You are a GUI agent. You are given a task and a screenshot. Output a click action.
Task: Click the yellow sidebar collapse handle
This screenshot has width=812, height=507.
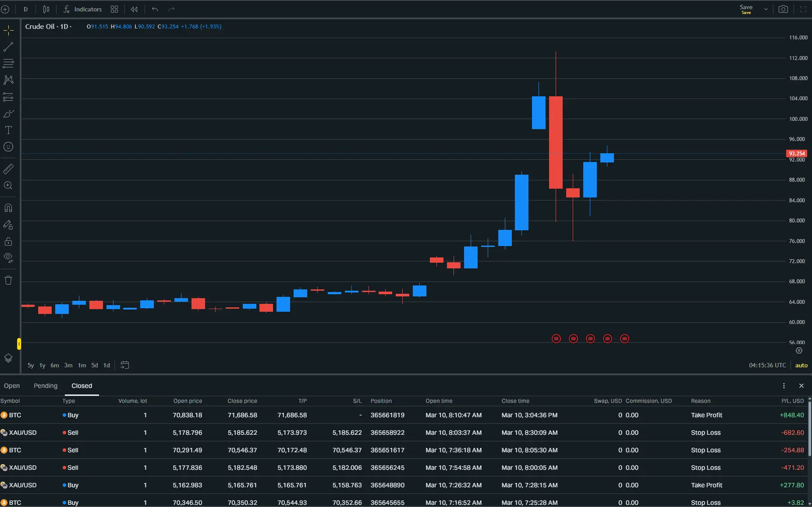[x=19, y=344]
